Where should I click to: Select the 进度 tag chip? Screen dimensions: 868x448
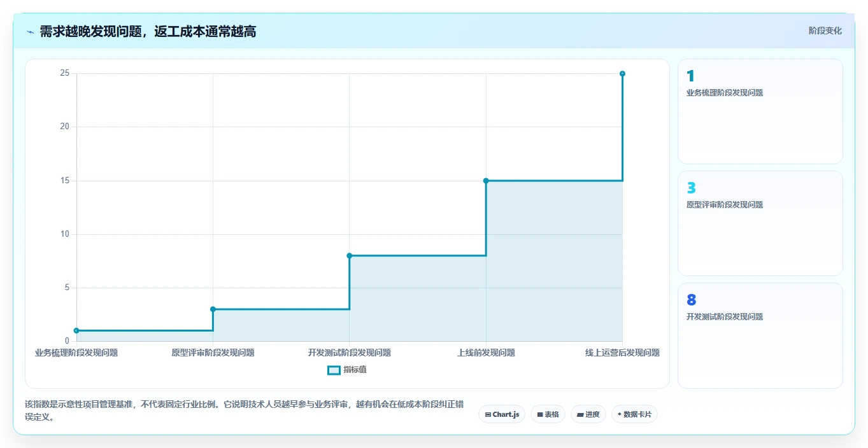tap(588, 414)
